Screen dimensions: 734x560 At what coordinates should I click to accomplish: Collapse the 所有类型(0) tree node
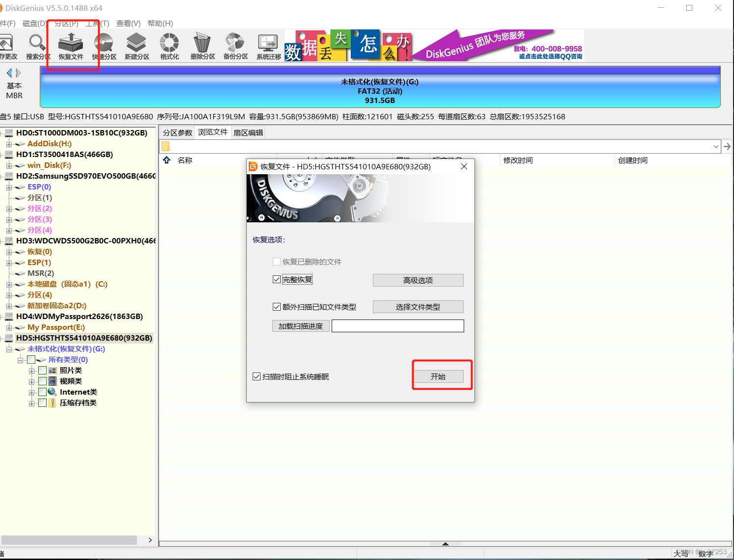[x=20, y=360]
